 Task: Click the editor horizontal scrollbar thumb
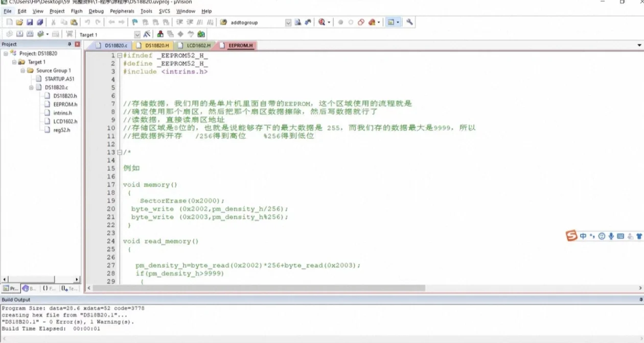(259, 288)
